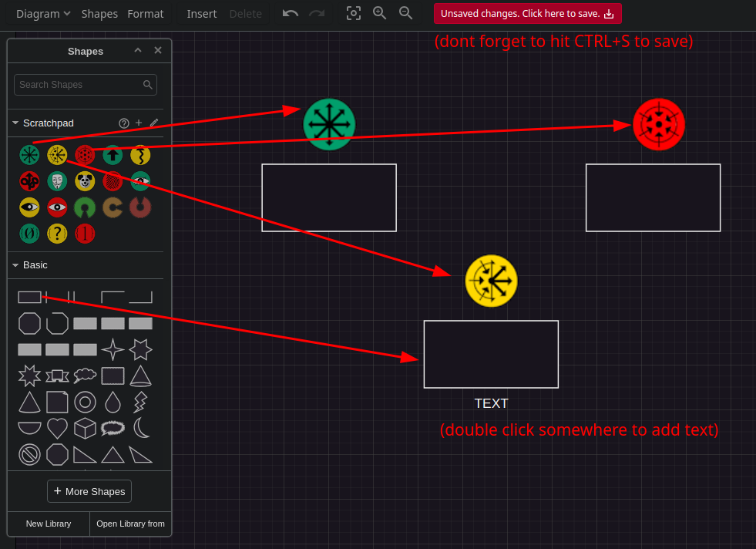Image resolution: width=756 pixels, height=549 pixels.
Task: Pick the lightning bolt shape
Action: [140, 402]
